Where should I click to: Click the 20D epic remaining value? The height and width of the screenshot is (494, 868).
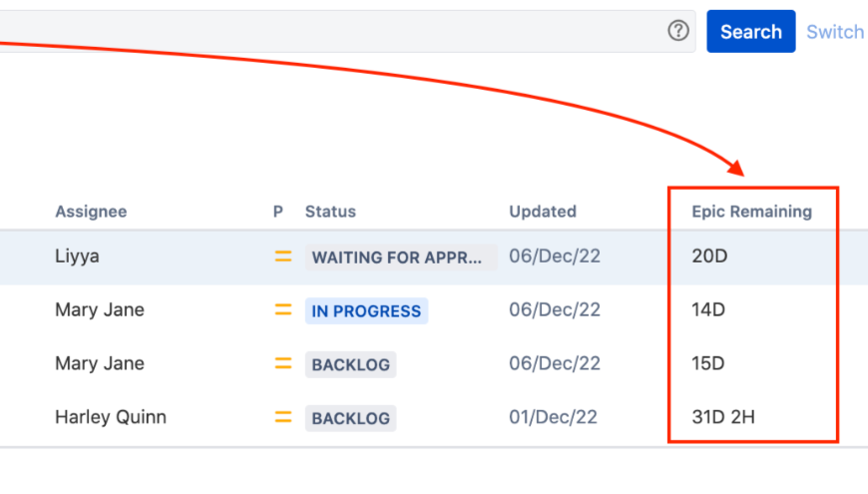(x=709, y=256)
